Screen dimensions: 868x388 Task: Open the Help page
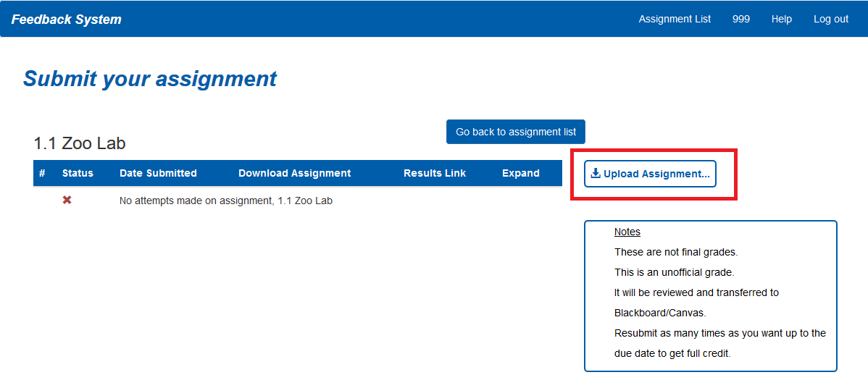pos(781,19)
